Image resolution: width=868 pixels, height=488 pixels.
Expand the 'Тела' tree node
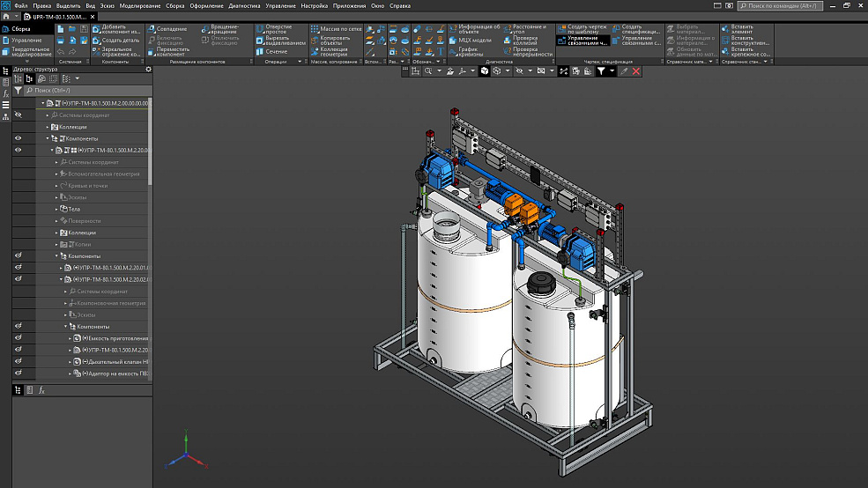pos(56,209)
